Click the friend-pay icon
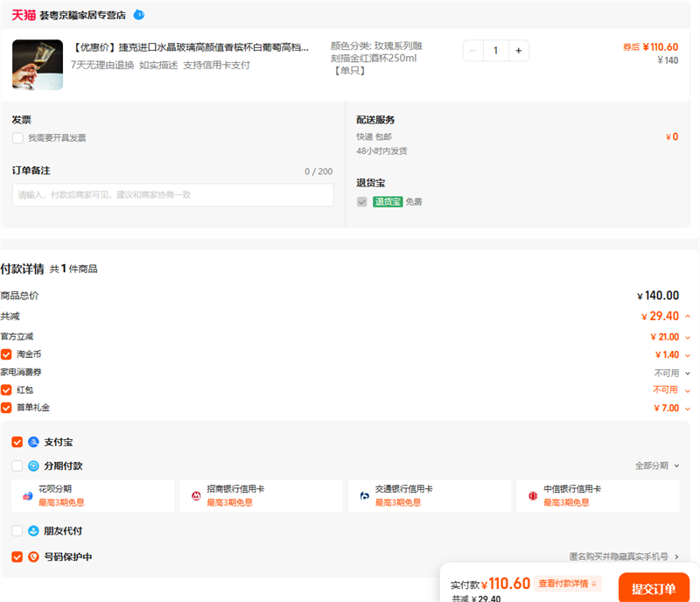The height and width of the screenshot is (602, 700). 33,530
